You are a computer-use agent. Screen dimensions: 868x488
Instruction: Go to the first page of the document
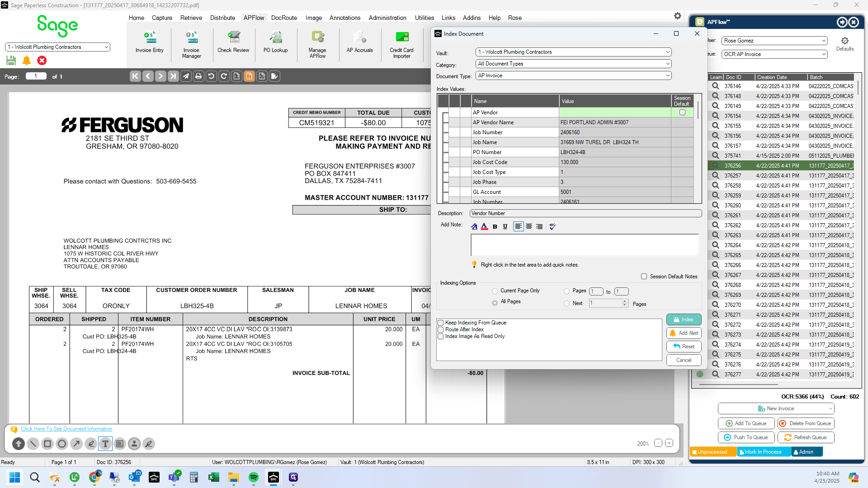(x=135, y=76)
